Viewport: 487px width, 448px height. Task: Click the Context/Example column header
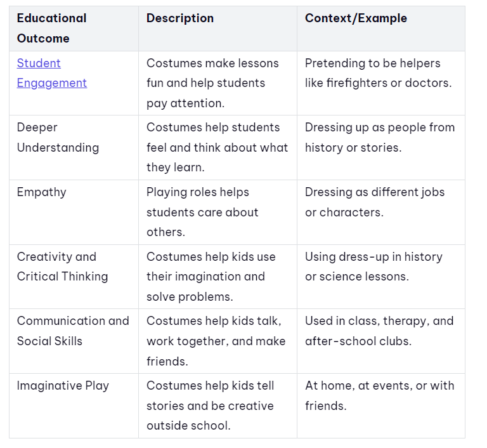point(381,29)
